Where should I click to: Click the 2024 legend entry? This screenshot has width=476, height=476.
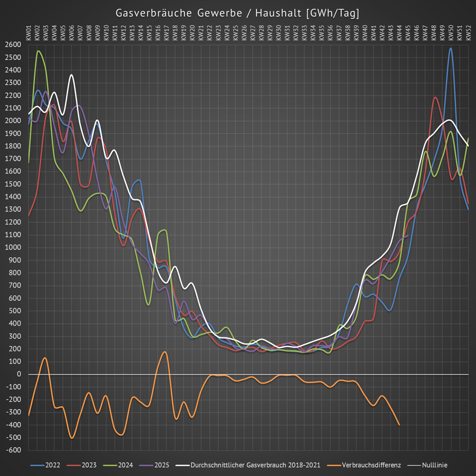tap(125, 465)
